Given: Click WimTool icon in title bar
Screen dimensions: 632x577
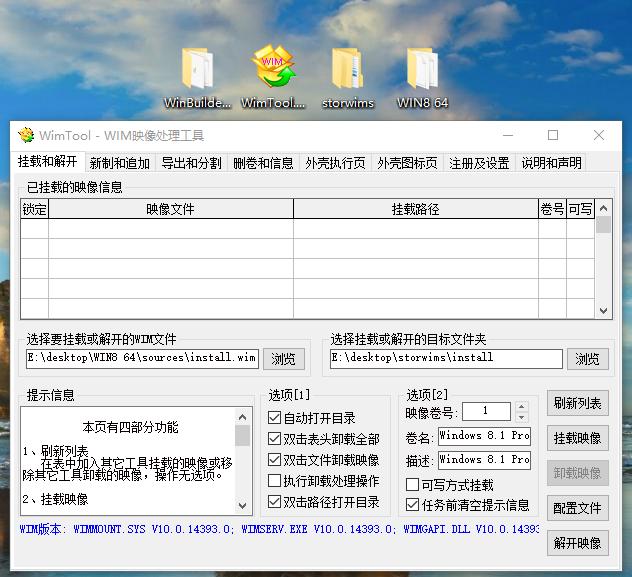Looking at the screenshot, I should [26, 135].
